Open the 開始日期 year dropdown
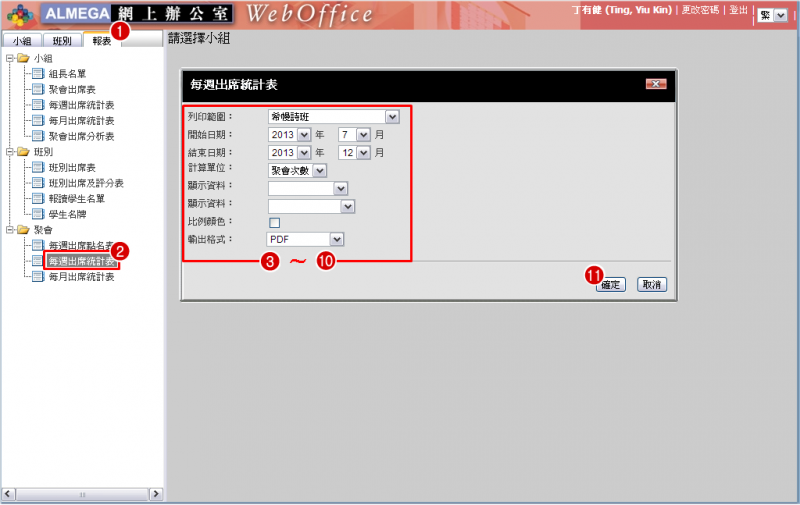Screen dimensions: 800x505 point(289,135)
